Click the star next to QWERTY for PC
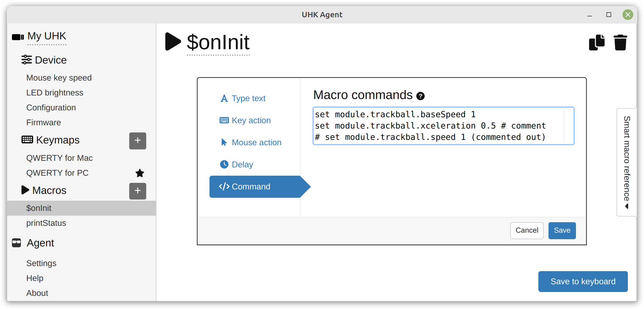The image size is (644, 309). pyautogui.click(x=140, y=173)
